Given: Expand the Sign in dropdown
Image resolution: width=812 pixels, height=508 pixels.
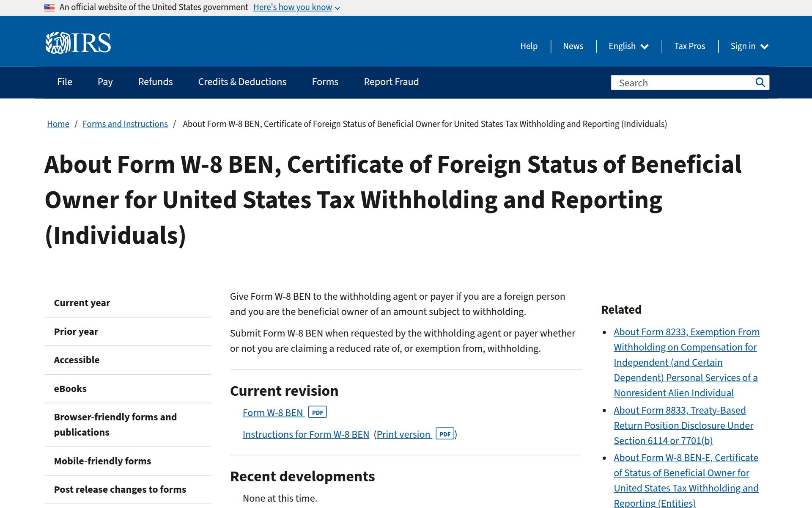Looking at the screenshot, I should [x=749, y=46].
